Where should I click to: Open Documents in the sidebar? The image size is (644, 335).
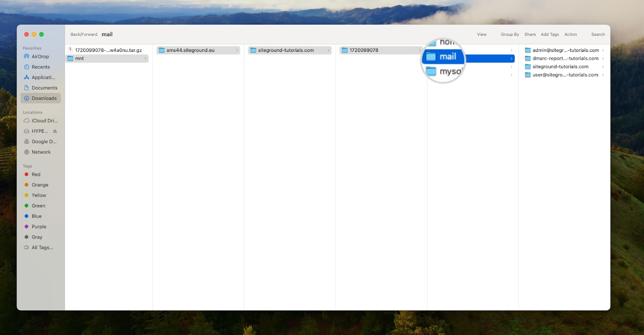point(40,88)
